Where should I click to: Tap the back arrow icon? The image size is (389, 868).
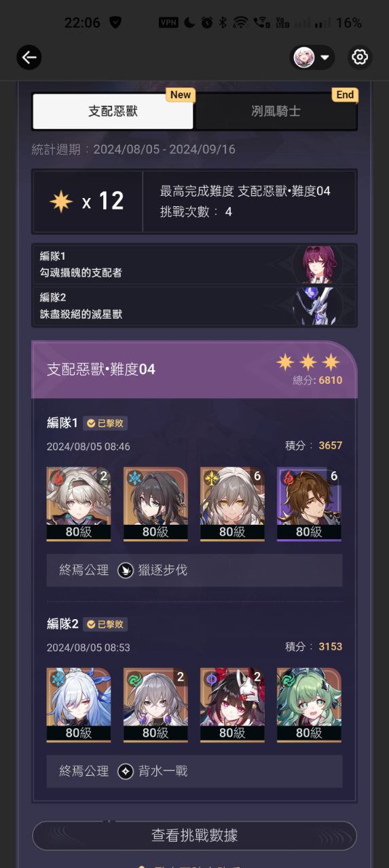(29, 58)
